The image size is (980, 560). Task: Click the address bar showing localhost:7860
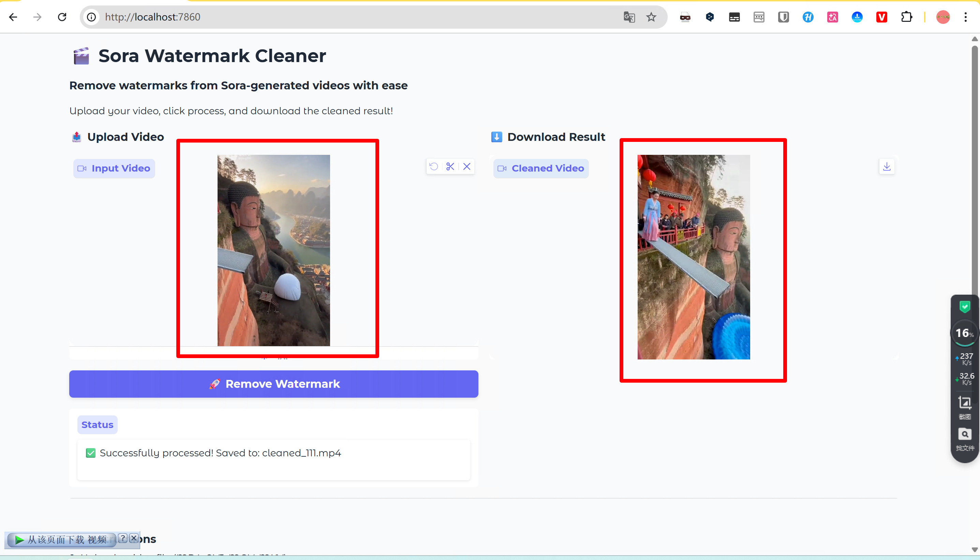[x=346, y=17]
